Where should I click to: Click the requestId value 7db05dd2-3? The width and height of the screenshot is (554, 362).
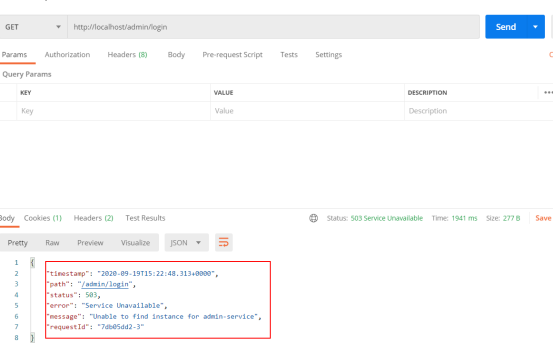click(x=120, y=327)
